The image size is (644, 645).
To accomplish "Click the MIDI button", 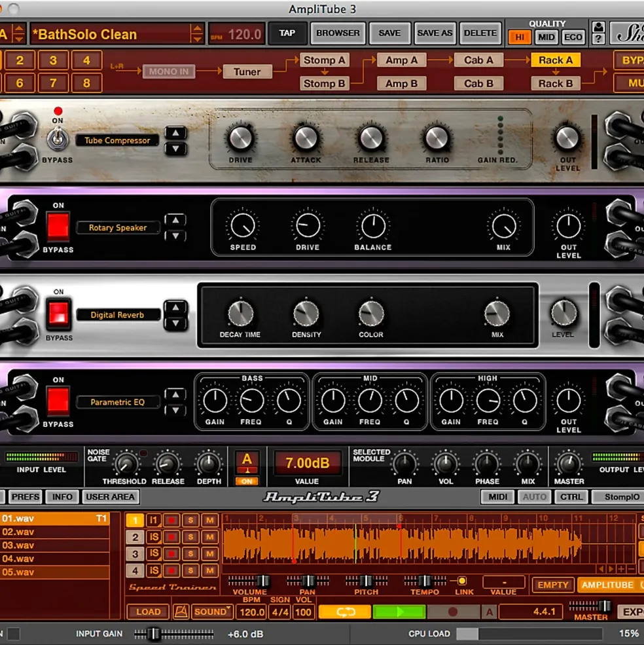I will click(497, 497).
